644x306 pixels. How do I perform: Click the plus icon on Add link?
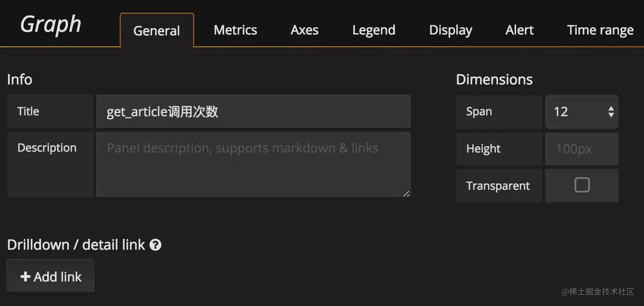click(x=25, y=276)
